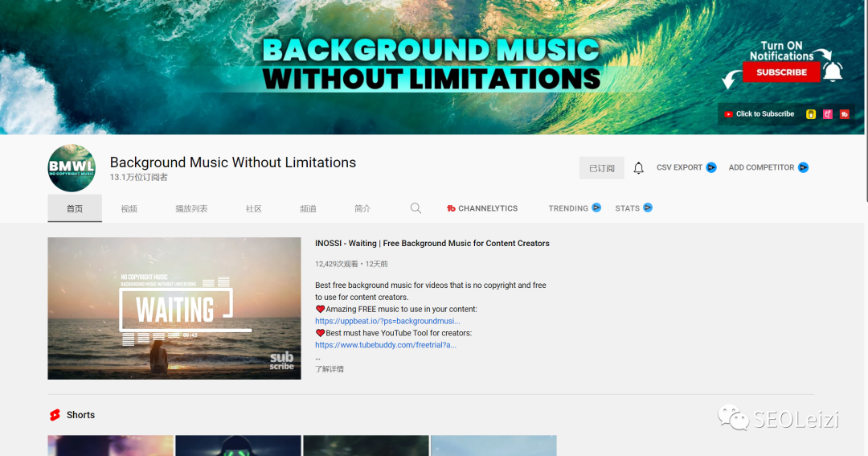Play the WAITING featured video thumbnail
Screen dimensions: 868x456
174,309
